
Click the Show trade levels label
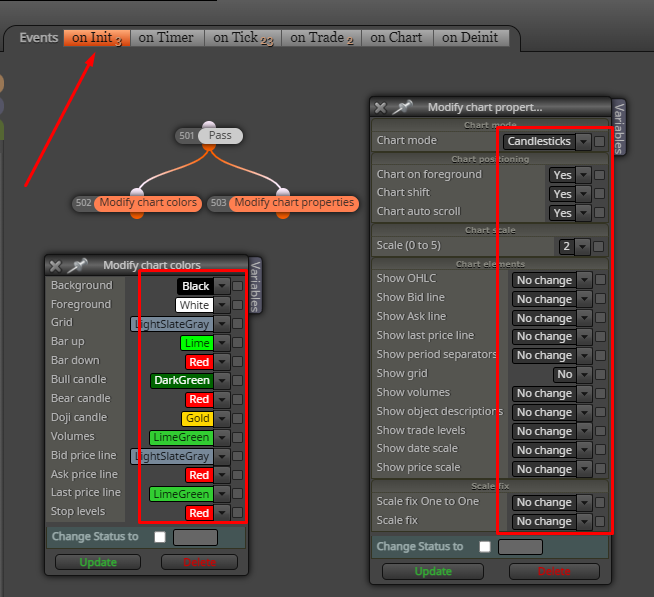click(x=421, y=431)
